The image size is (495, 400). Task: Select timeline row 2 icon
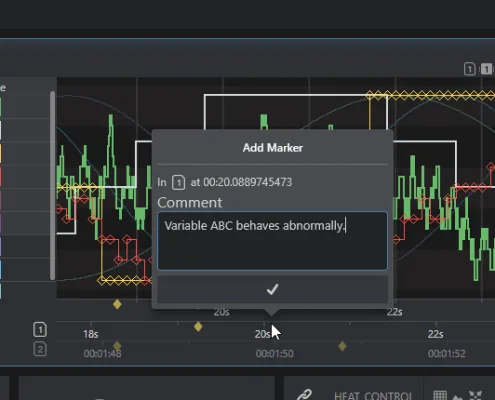click(40, 349)
